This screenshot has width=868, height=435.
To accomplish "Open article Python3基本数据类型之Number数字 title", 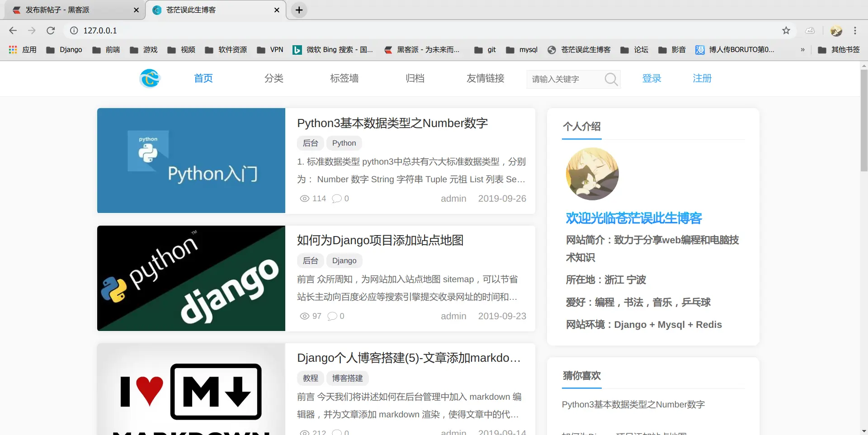I will (x=392, y=123).
